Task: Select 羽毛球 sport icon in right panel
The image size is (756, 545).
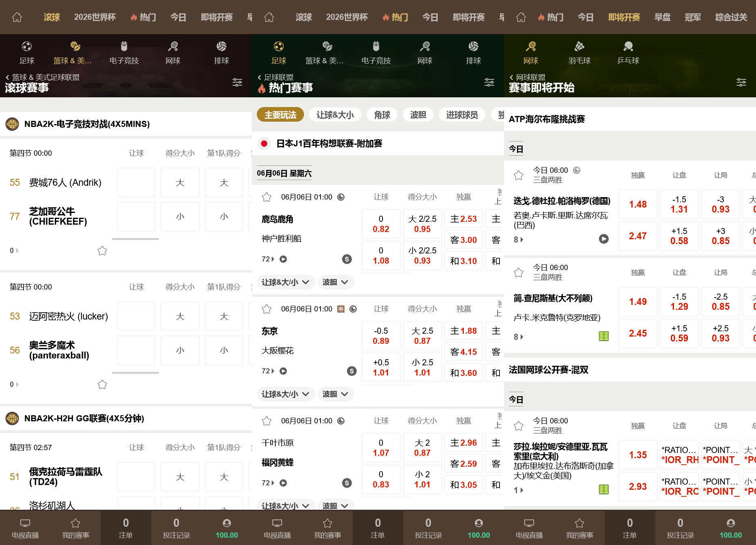Action: (579, 53)
